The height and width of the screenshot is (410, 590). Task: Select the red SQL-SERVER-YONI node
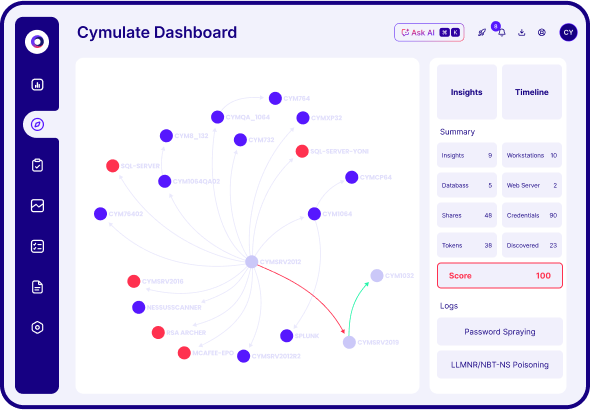pos(302,151)
